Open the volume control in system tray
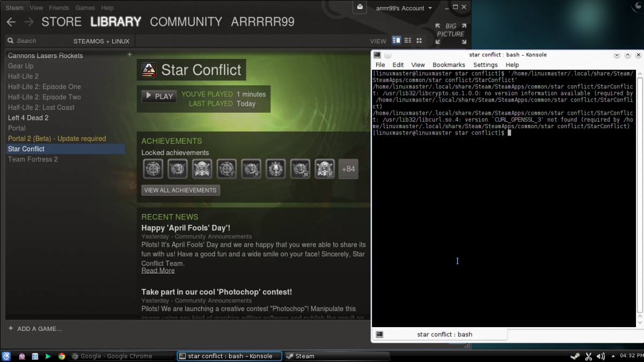The width and height of the screenshot is (644, 362). (601, 356)
